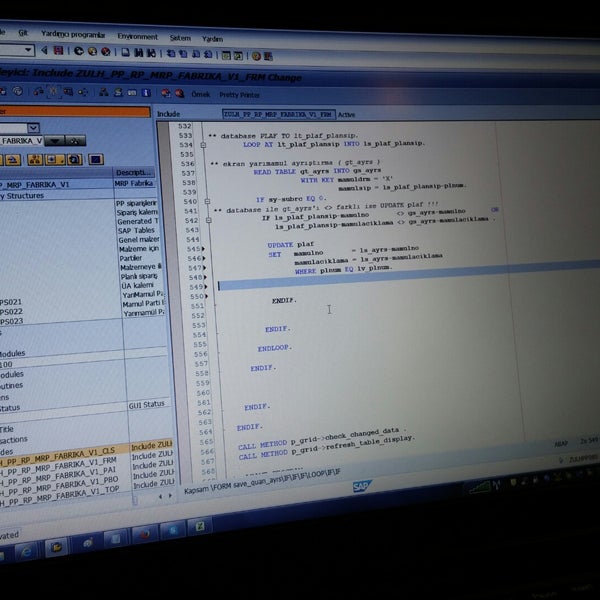Click the First Page navigation icon

pos(171,54)
